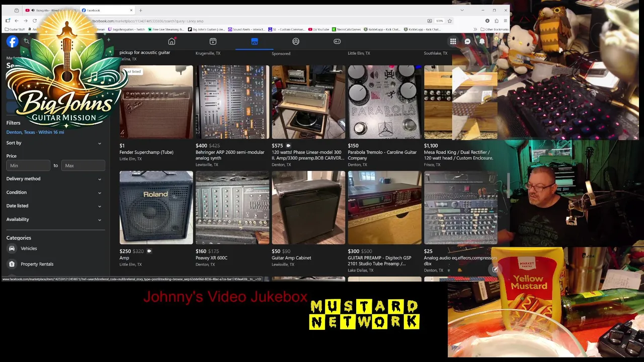Click the 120% zoom level indicator
Screen dimensions: 644x362
point(439,21)
